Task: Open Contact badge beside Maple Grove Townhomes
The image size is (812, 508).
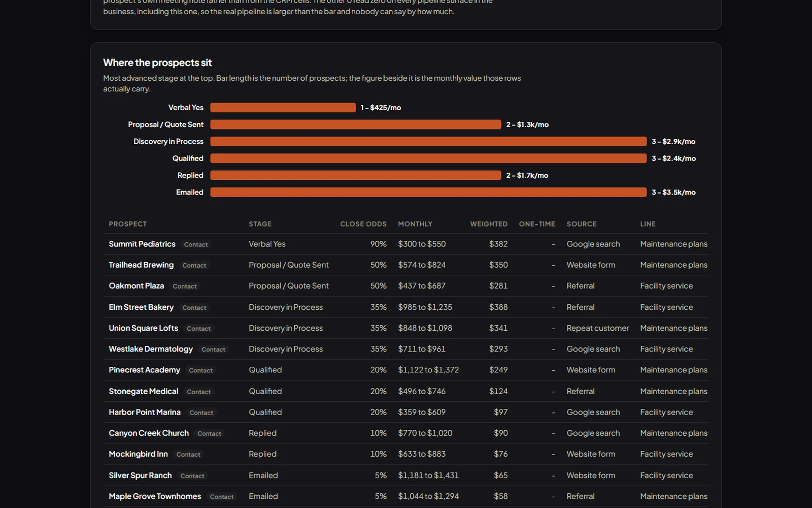Action: pos(222,496)
